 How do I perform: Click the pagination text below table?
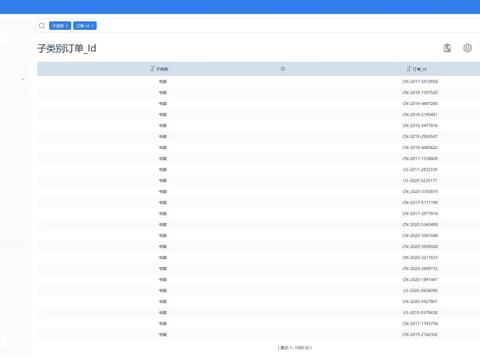295,348
